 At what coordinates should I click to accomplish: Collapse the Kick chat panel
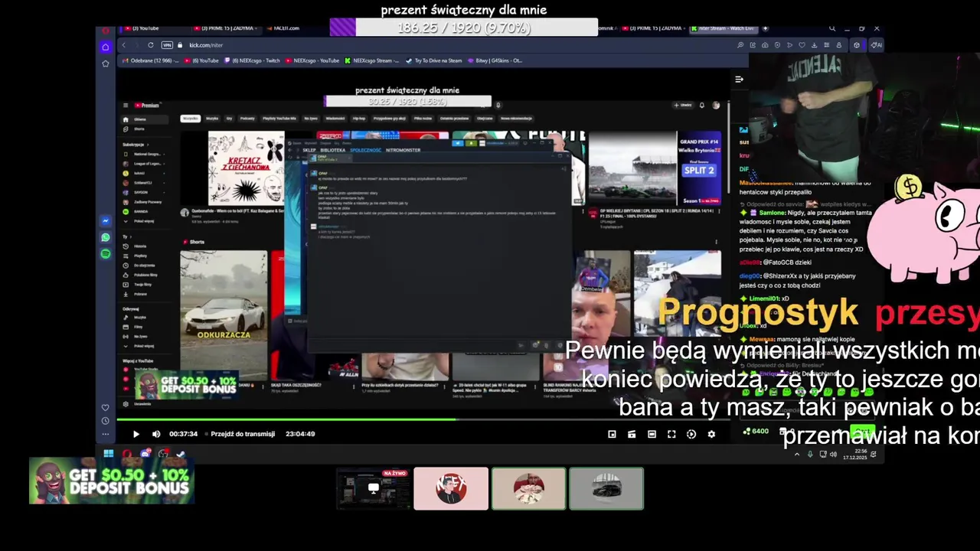[739, 79]
